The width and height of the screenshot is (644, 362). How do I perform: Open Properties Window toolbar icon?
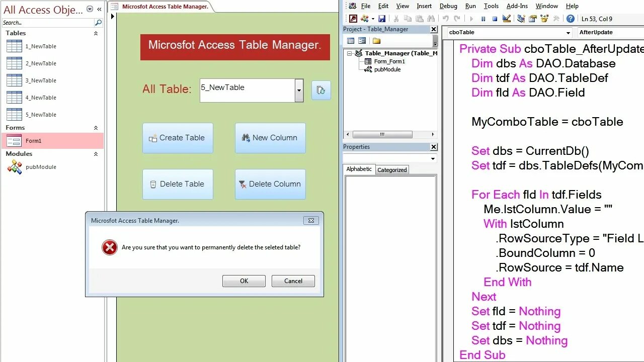pyautogui.click(x=532, y=19)
